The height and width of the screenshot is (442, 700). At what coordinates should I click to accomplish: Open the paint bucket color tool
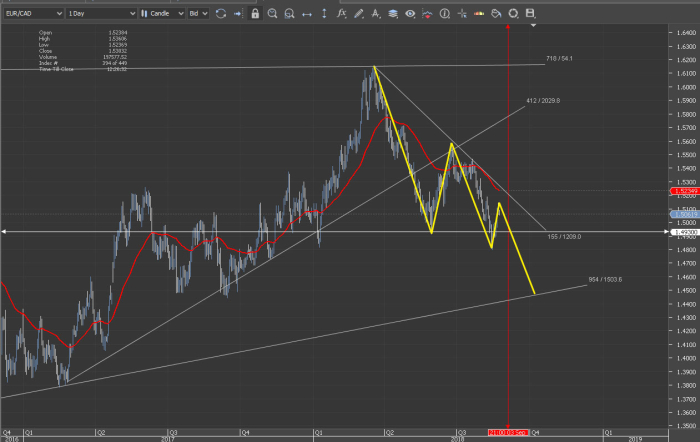(495, 14)
